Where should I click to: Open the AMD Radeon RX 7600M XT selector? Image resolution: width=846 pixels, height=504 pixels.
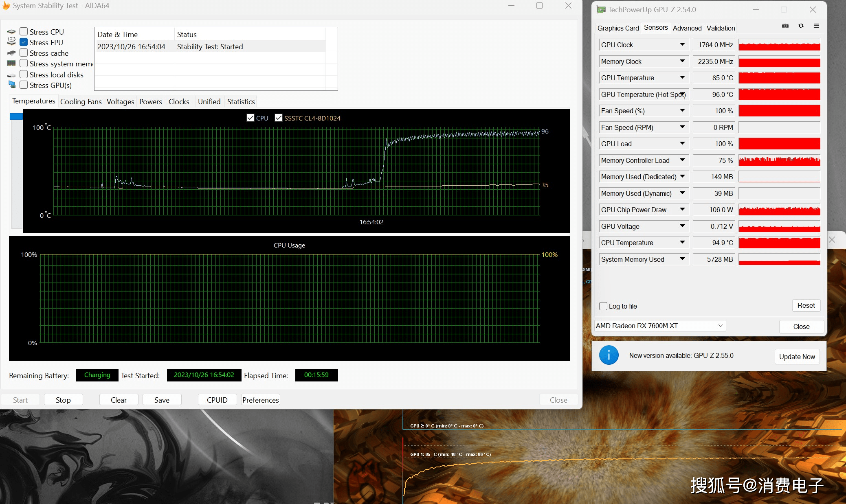pos(660,326)
